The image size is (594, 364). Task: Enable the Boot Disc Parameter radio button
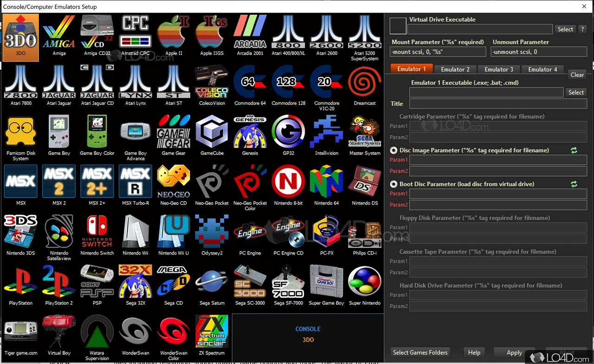click(x=394, y=184)
